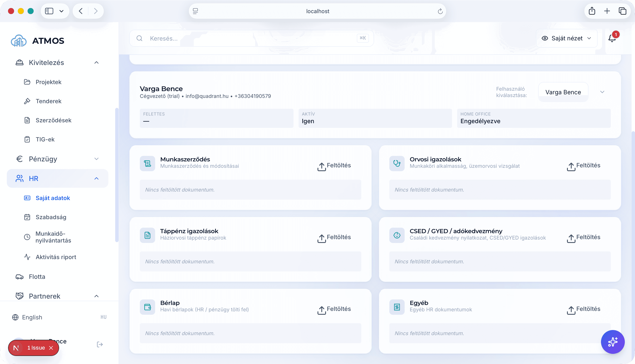
Task: Click the Varga Bence profile heading
Action: tap(161, 89)
